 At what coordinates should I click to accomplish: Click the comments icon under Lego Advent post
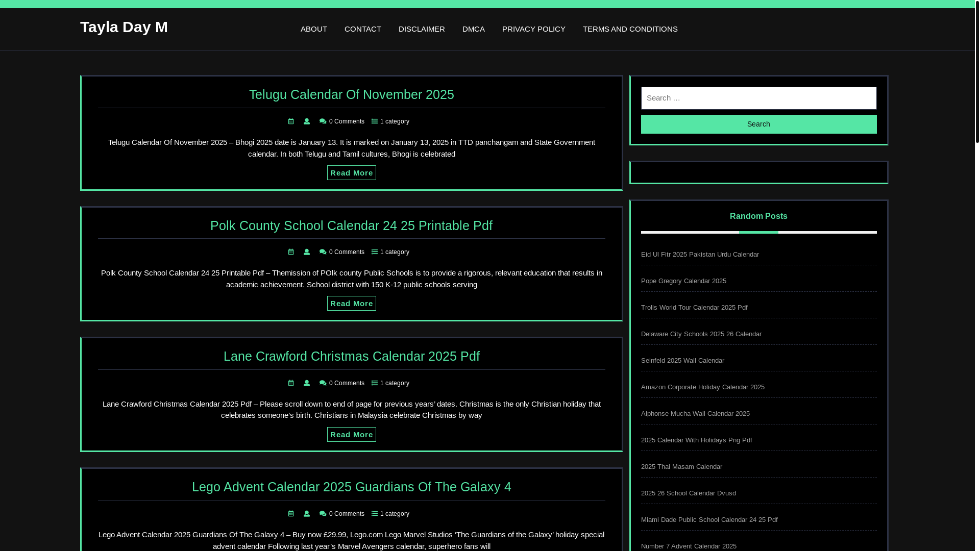323,514
